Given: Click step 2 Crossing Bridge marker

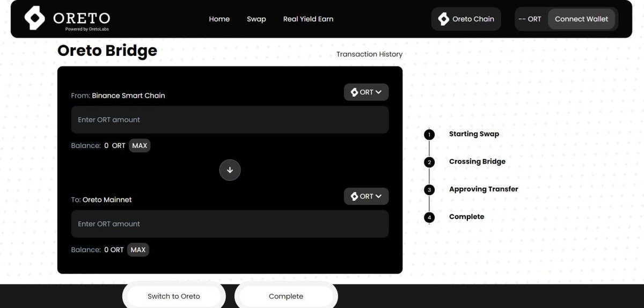Looking at the screenshot, I should tap(429, 162).
